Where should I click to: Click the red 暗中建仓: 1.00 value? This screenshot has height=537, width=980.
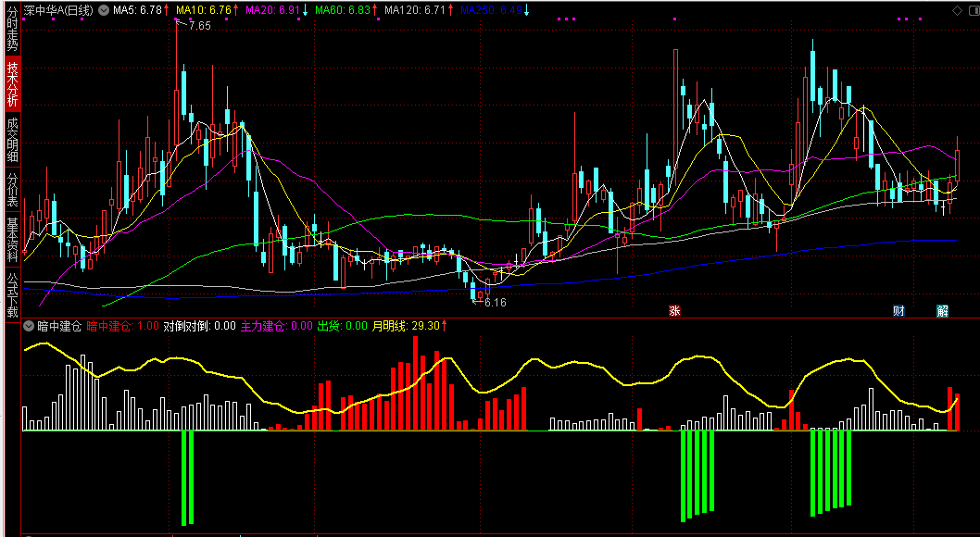coord(122,326)
